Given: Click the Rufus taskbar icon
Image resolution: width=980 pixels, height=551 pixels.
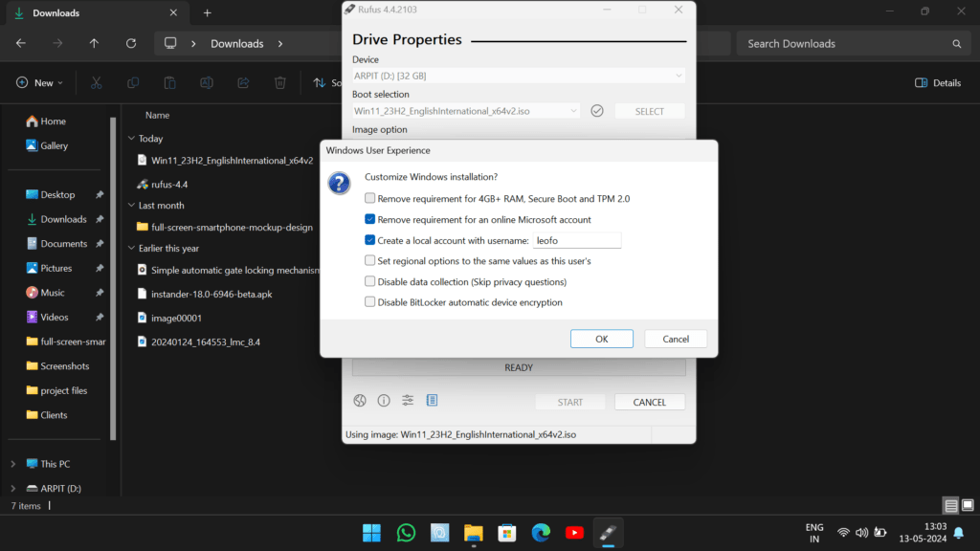Looking at the screenshot, I should tap(608, 533).
